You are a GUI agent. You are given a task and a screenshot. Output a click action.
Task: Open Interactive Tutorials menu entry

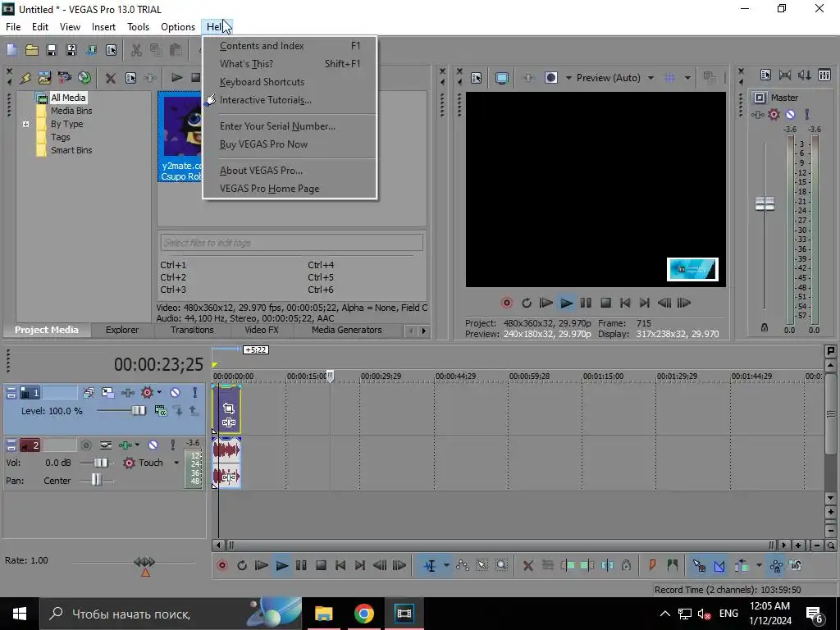point(290,100)
